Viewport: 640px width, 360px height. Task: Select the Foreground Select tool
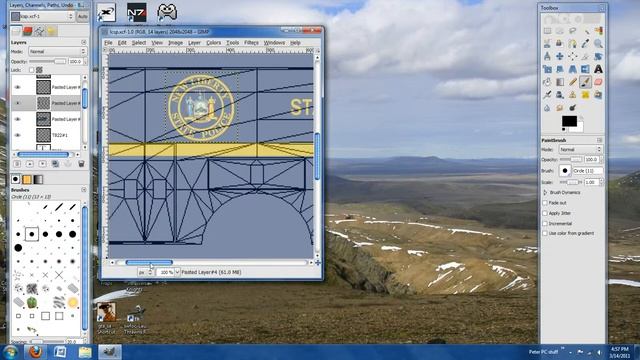click(x=560, y=44)
